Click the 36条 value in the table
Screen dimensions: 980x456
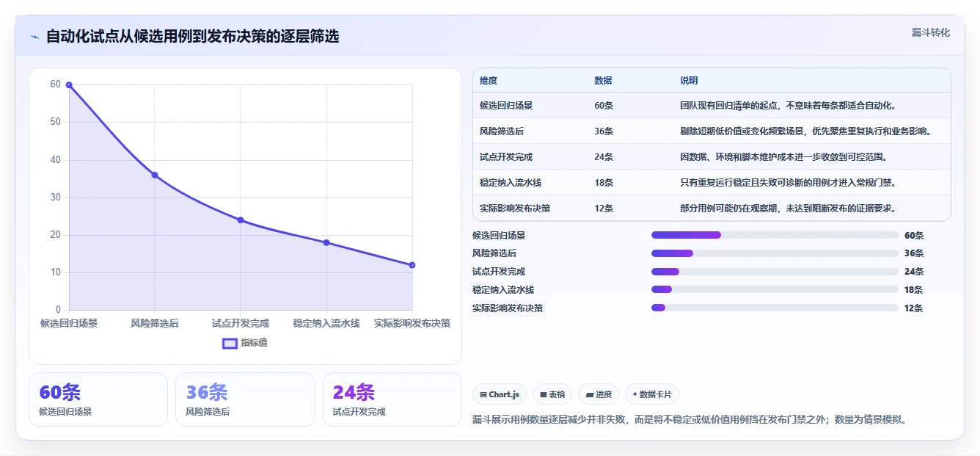point(604,131)
